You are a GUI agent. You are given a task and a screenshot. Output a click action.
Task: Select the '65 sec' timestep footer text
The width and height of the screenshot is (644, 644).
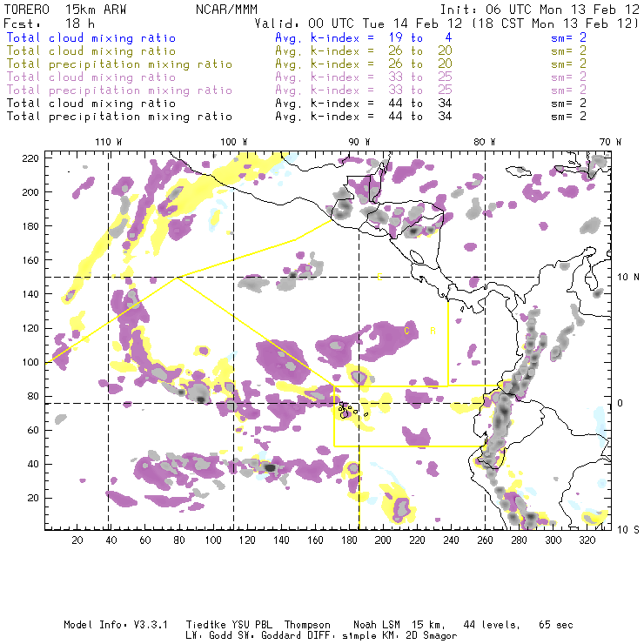[556, 625]
